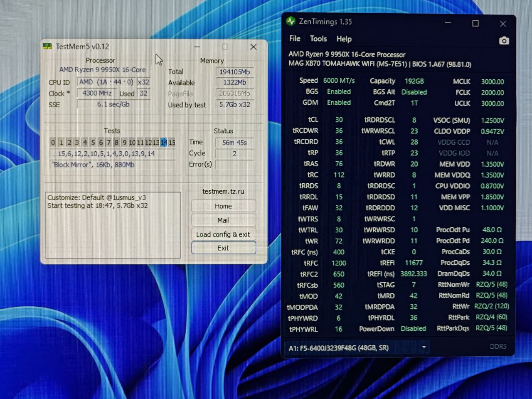Click the CLDO VDDP value "0.9472V"

tap(492, 131)
